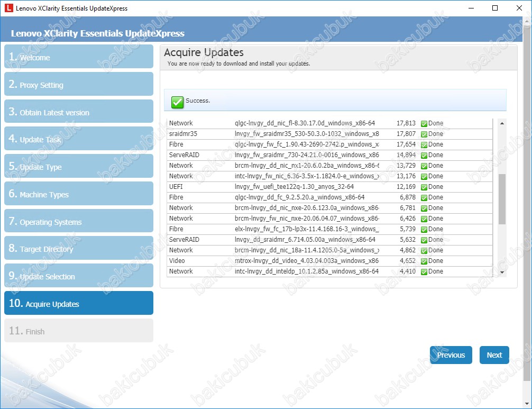Click the size value 5,632
Screen dimensions: 532x409
click(408, 240)
